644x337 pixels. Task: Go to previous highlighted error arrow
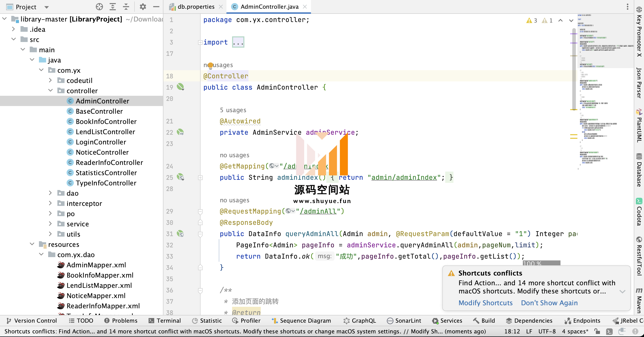coord(560,20)
